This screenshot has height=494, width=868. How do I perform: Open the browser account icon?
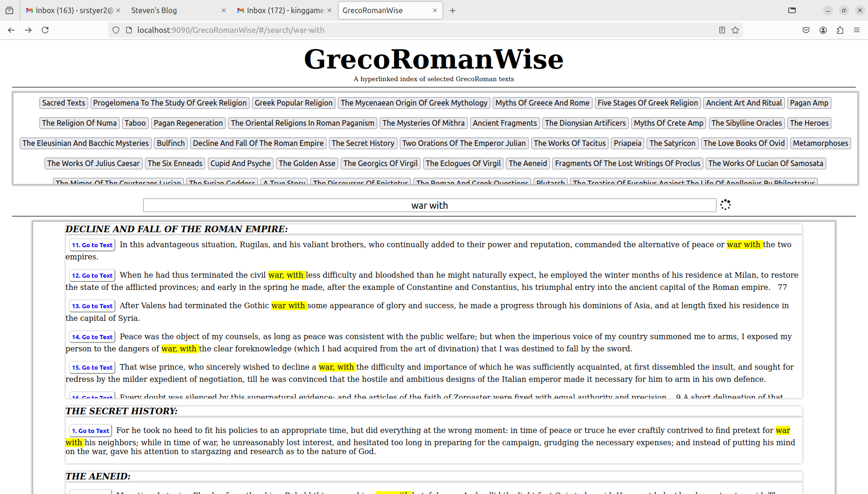[x=822, y=30]
